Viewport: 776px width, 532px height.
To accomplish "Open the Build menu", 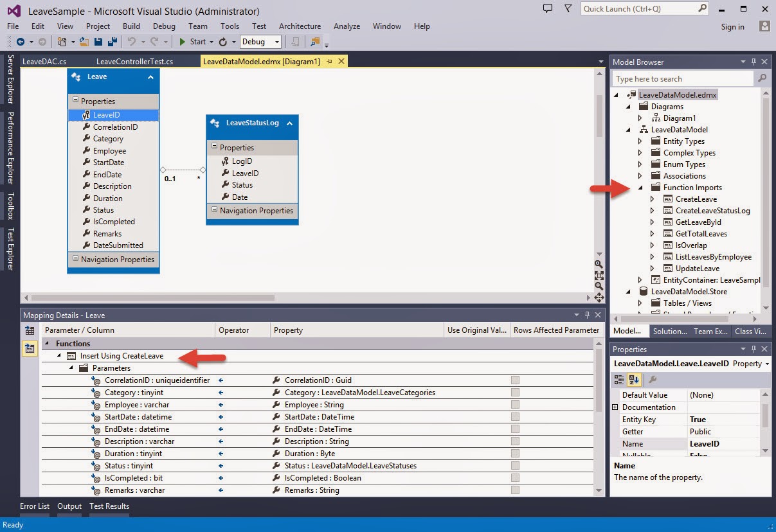I will coord(131,26).
